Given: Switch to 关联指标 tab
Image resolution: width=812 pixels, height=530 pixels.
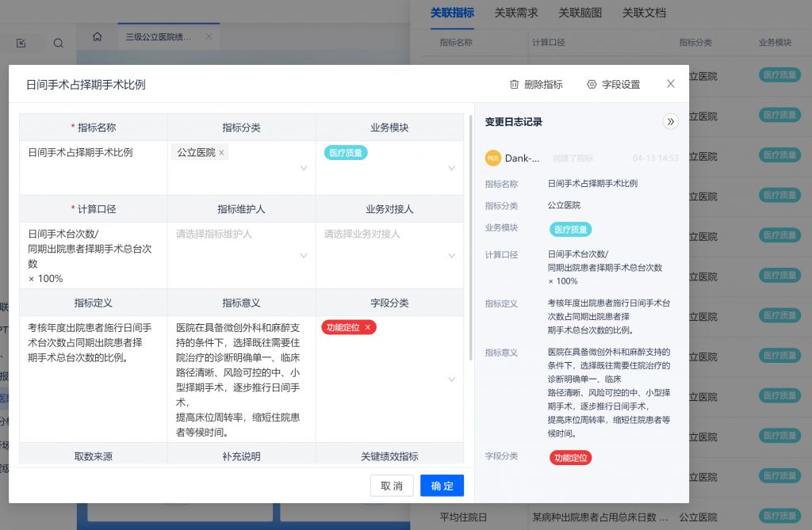Looking at the screenshot, I should click(x=452, y=13).
